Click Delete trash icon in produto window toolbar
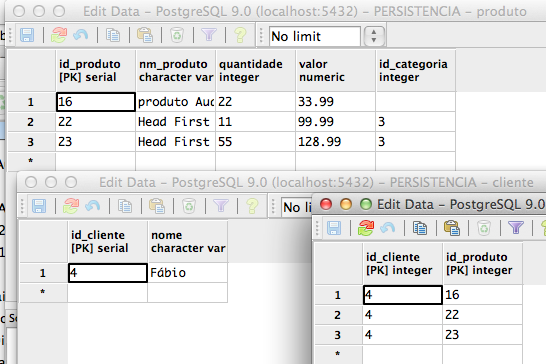546x364 pixels. point(177,36)
